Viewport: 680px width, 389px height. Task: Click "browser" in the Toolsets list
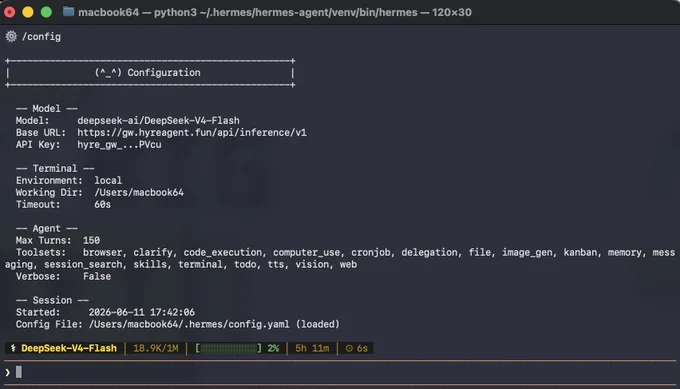click(102, 252)
